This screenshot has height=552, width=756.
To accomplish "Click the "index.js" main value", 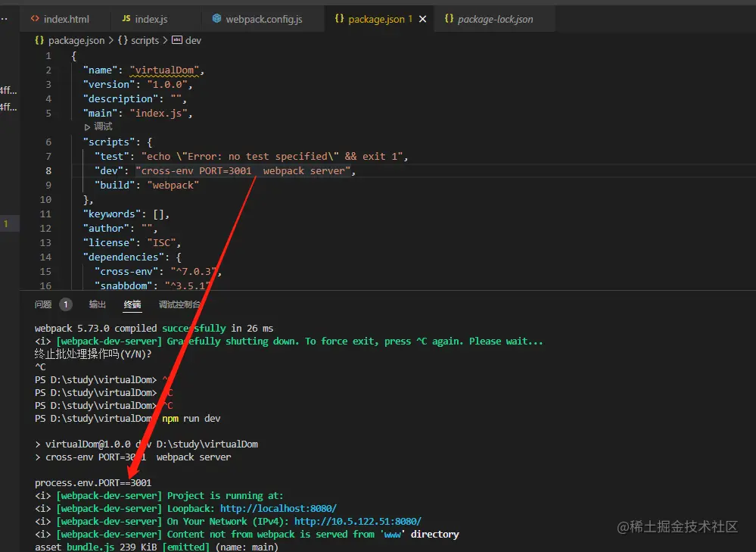I will [x=158, y=114].
